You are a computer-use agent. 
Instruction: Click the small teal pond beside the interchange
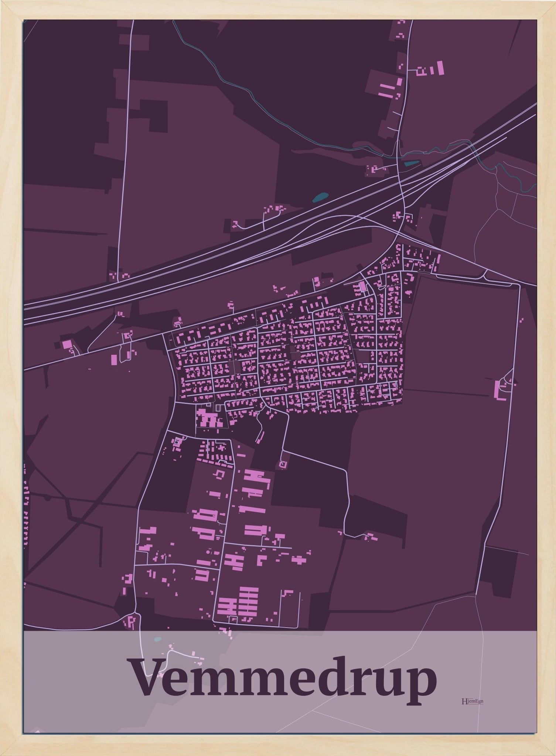point(410,162)
